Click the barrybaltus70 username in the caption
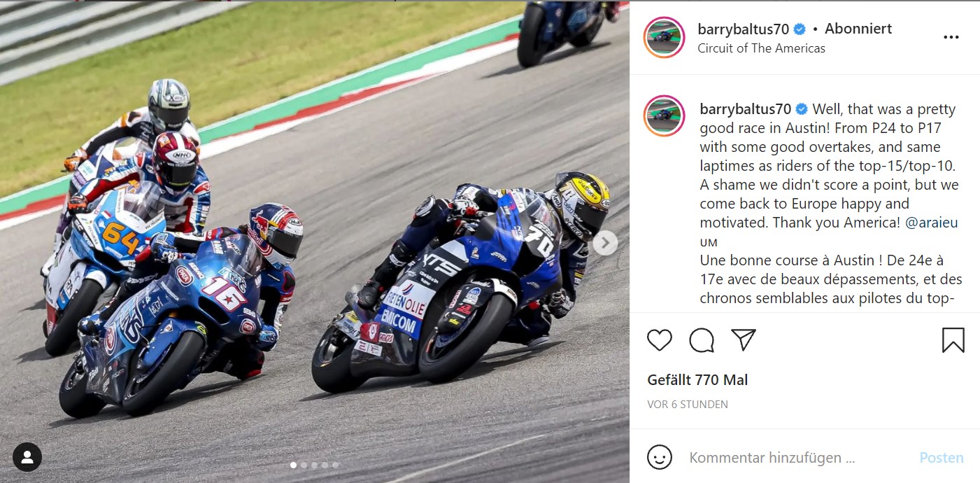 click(x=746, y=109)
